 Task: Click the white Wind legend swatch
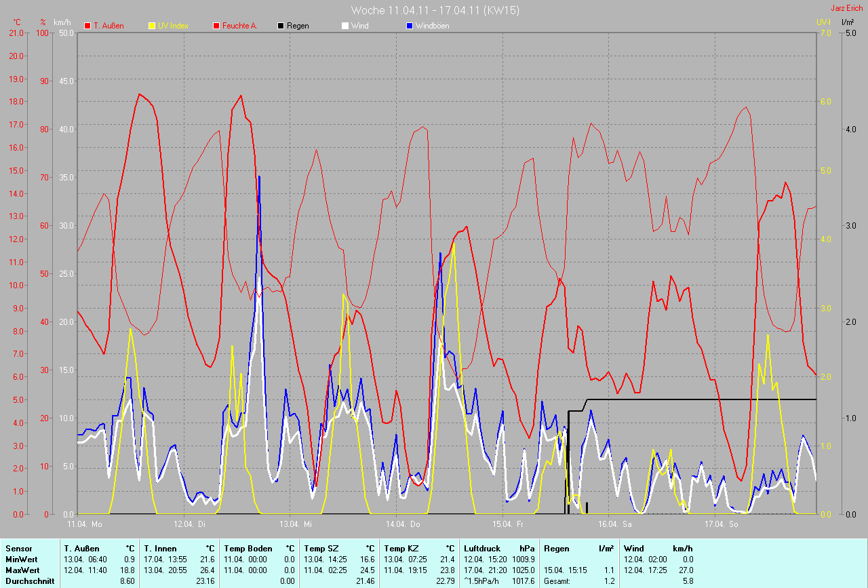pos(345,26)
